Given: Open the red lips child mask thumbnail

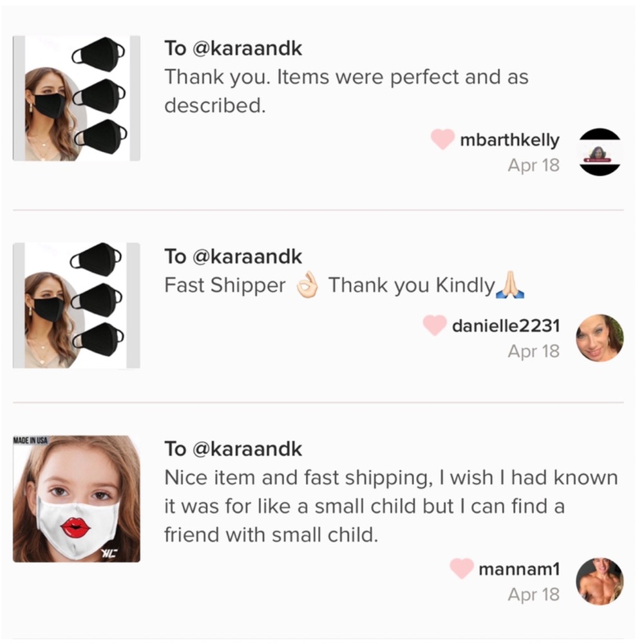Looking at the screenshot, I should pos(77,499).
